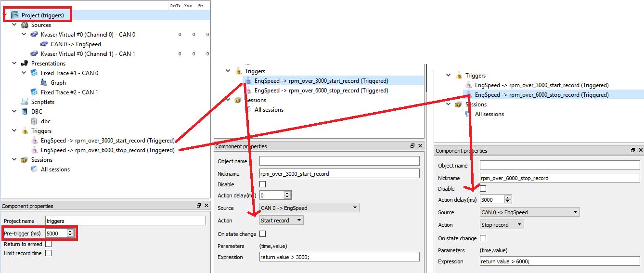Screen dimensions: 644x273
Task: Open Source dropdown of rpm_over_3000_start_record properties
Action: (309, 208)
